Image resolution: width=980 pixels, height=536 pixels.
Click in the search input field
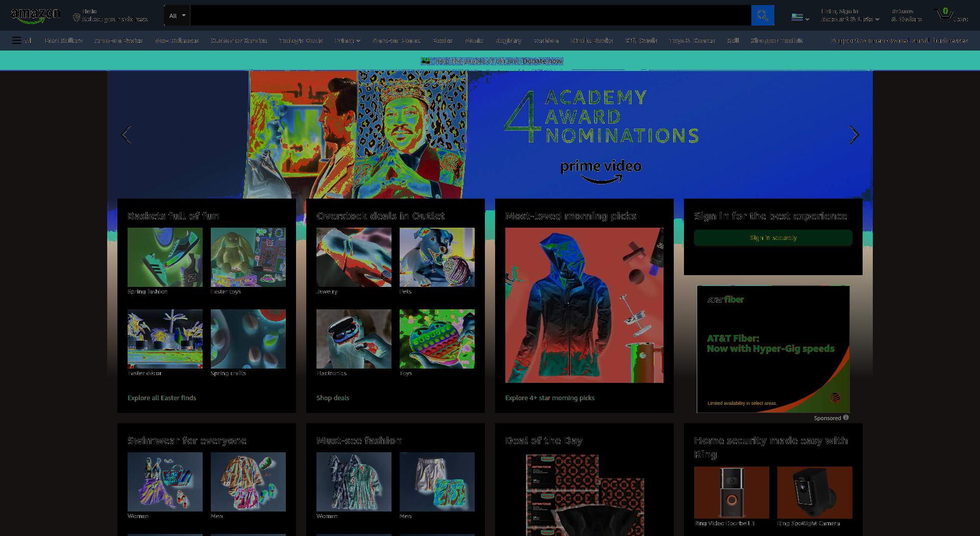[x=471, y=15]
